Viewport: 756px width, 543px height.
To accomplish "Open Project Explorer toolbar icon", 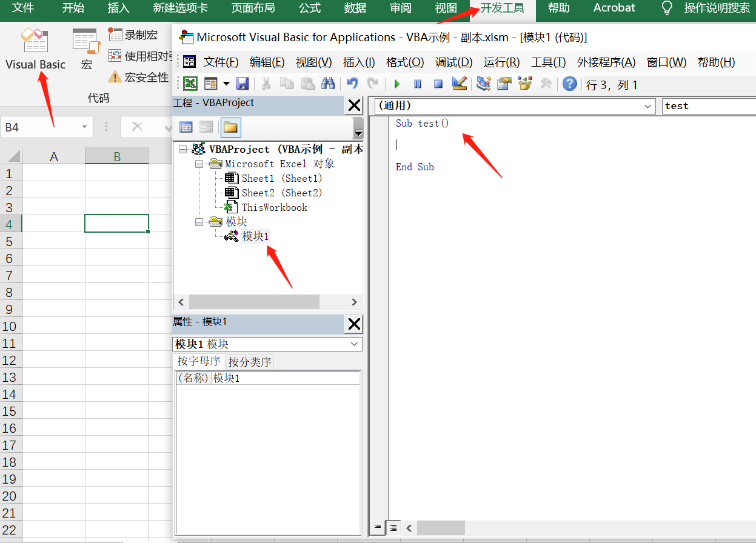I will [x=483, y=84].
